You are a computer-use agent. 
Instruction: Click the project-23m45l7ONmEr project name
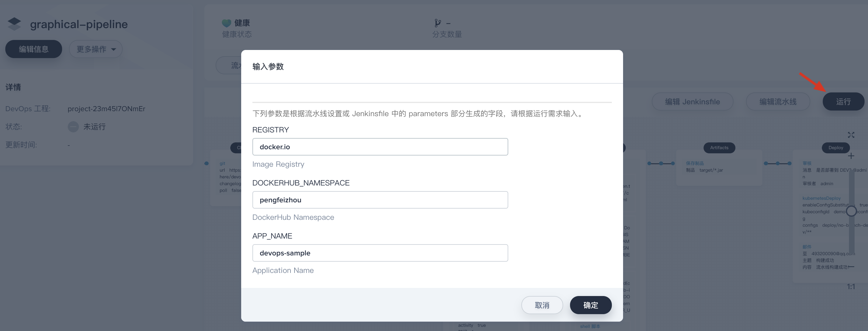pos(106,109)
